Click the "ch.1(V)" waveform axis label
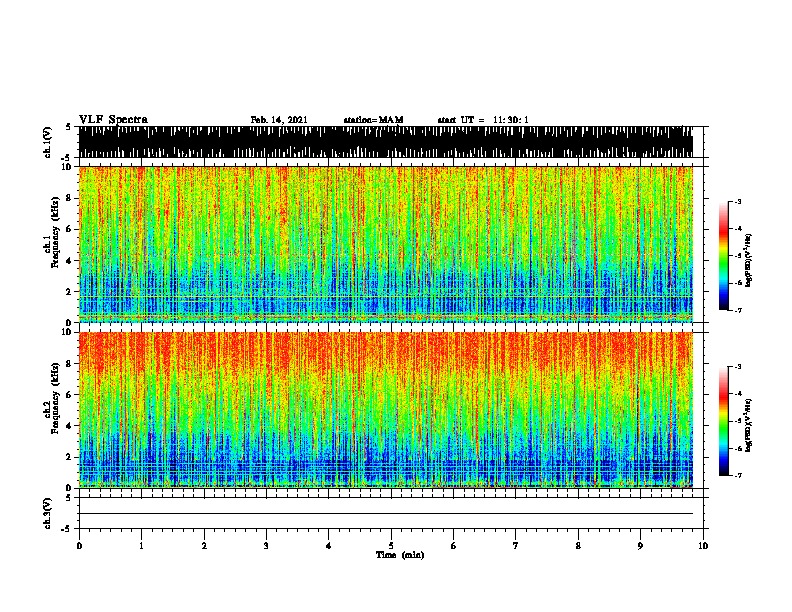Screen dimensions: 792x612 [48, 142]
